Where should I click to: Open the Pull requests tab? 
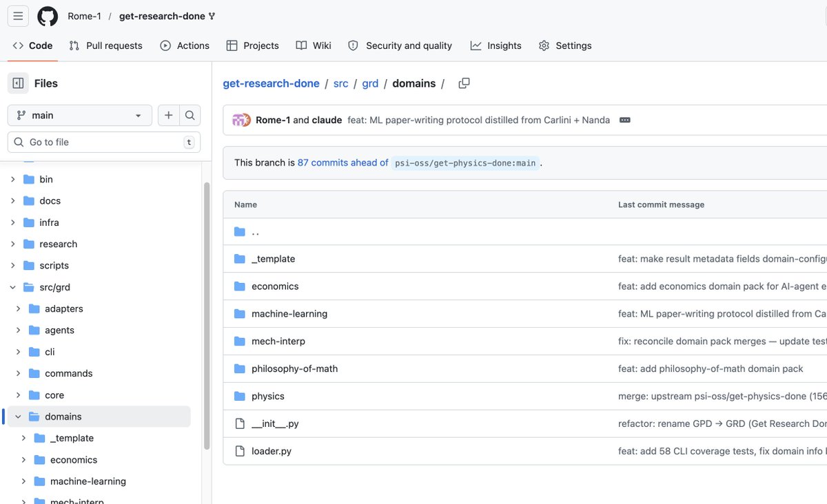point(105,45)
